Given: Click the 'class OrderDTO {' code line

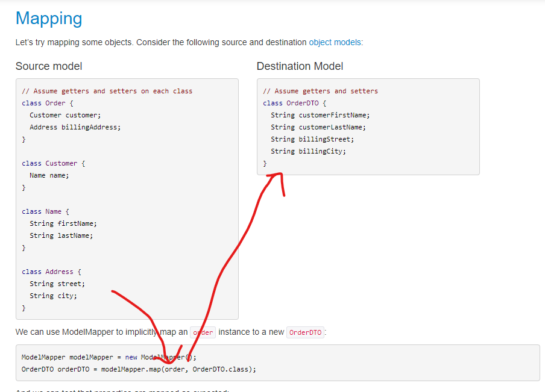Looking at the screenshot, I should 295,103.
